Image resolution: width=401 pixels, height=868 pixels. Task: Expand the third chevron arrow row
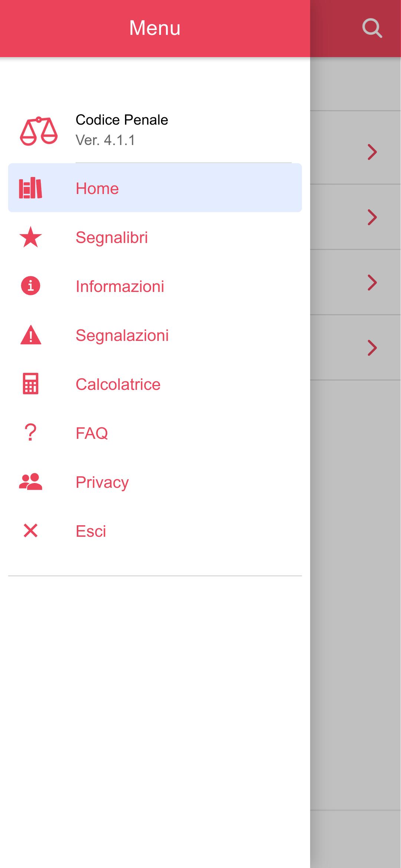coord(372,282)
